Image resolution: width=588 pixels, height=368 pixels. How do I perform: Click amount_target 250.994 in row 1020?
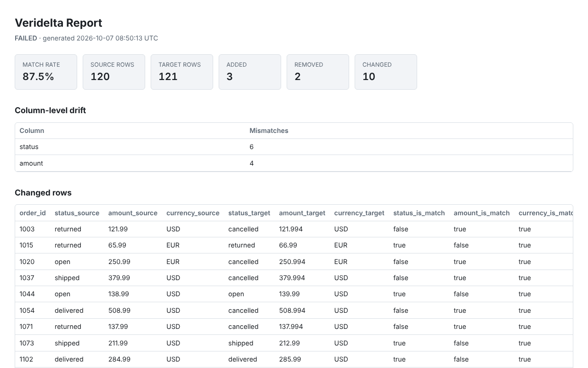tap(292, 262)
